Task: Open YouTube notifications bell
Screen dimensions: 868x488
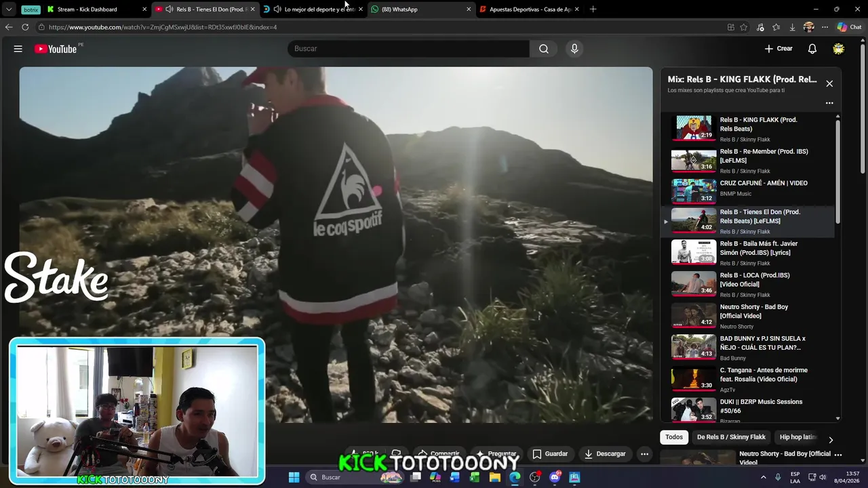Action: [x=812, y=49]
